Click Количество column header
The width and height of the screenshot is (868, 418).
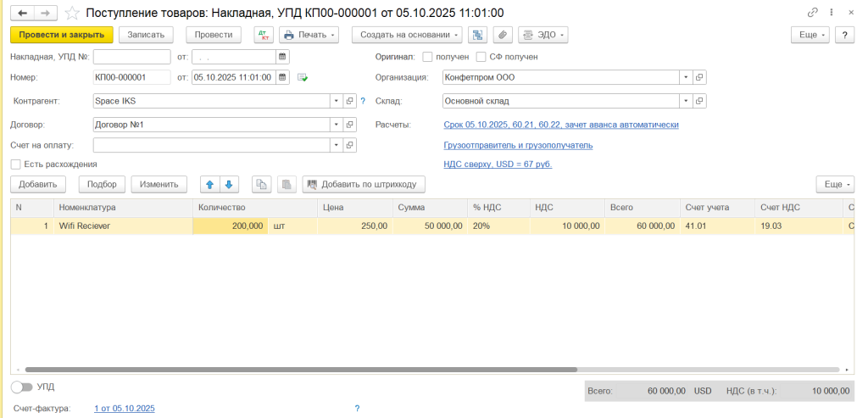(x=254, y=208)
